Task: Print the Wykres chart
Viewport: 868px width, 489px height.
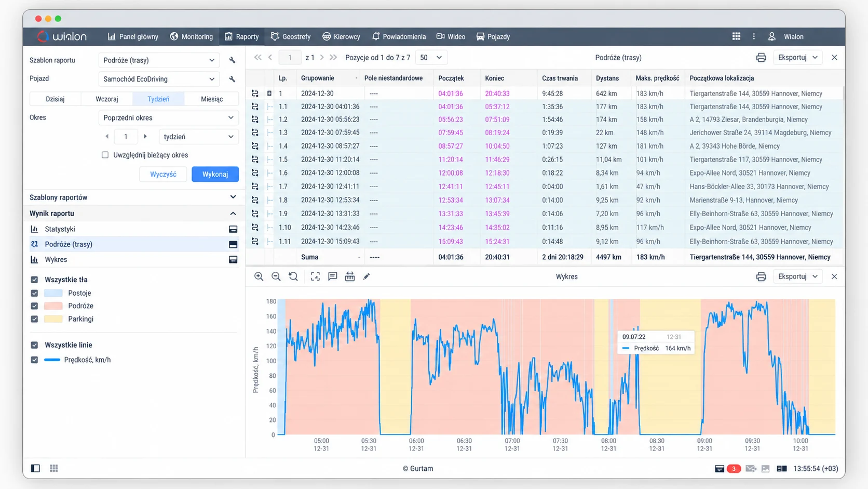Action: tap(761, 276)
